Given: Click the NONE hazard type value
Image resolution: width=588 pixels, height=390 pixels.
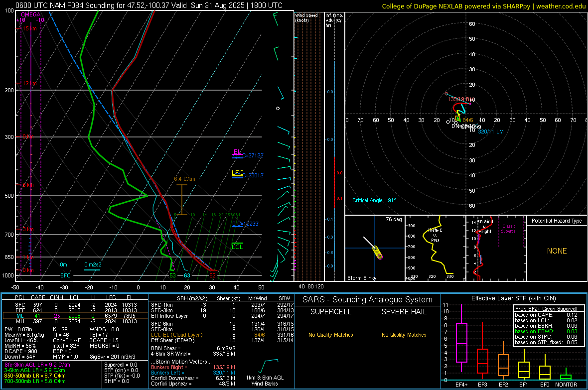Looking at the screenshot, I should pos(557,251).
